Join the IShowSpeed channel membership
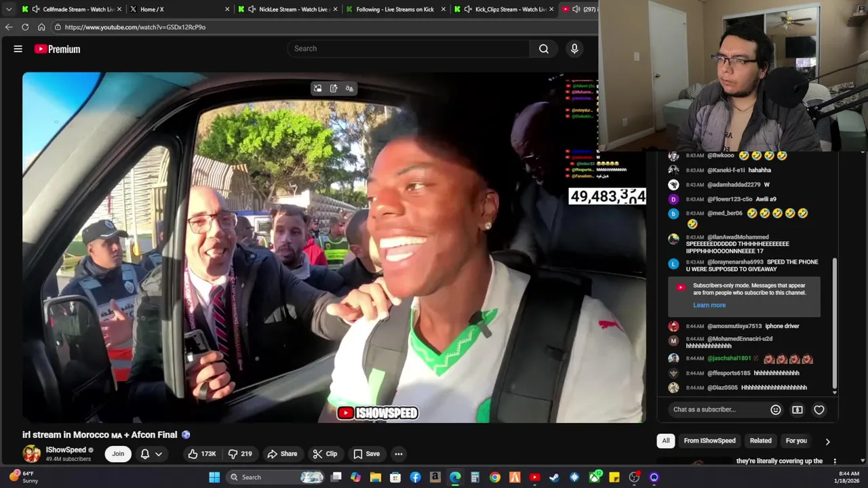868x488 pixels. pos(118,453)
